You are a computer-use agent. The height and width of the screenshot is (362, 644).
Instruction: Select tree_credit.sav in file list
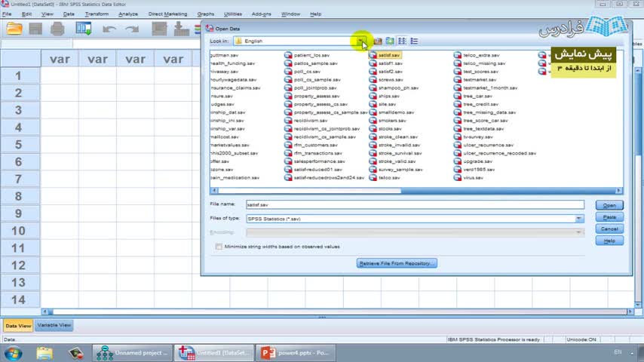point(480,104)
